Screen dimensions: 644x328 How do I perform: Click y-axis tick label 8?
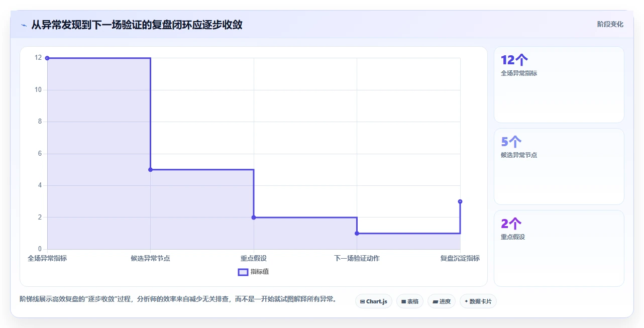pos(40,122)
